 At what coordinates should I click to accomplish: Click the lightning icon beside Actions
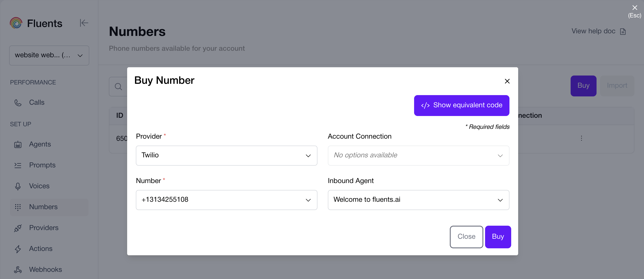(18, 249)
